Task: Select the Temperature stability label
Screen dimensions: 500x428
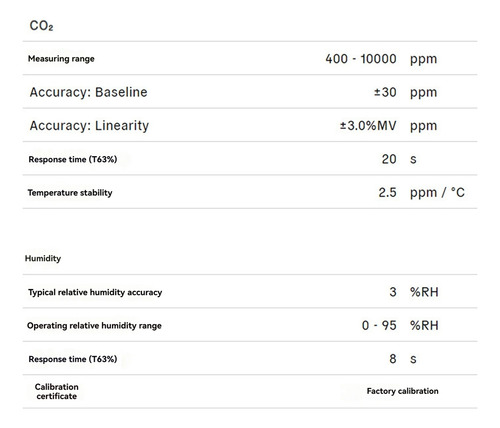Action: click(x=70, y=193)
